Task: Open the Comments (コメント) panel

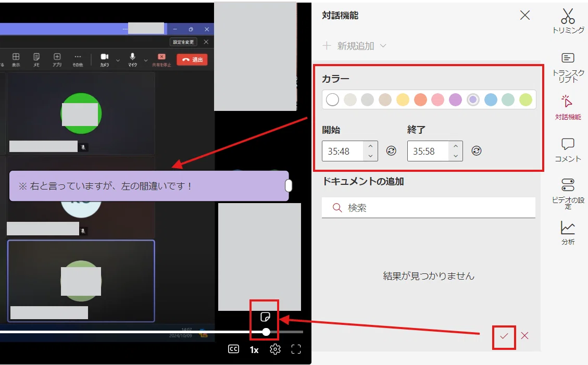Action: (x=568, y=150)
